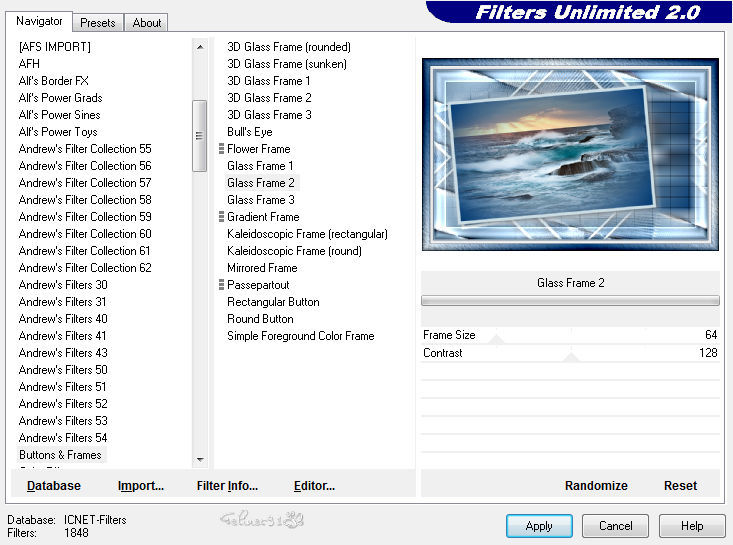The width and height of the screenshot is (733, 545).
Task: Reset the filter parameters
Action: (680, 485)
